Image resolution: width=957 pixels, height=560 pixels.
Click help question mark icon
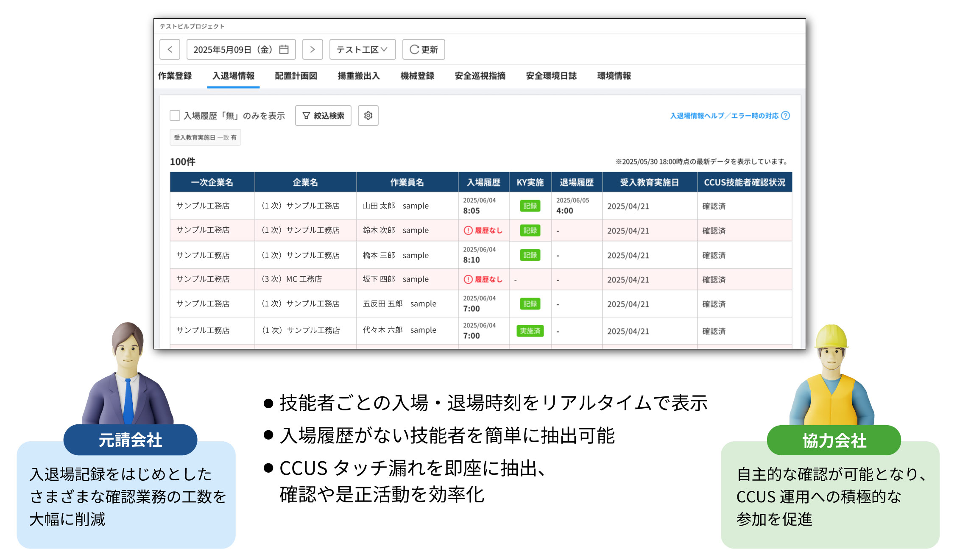point(785,116)
